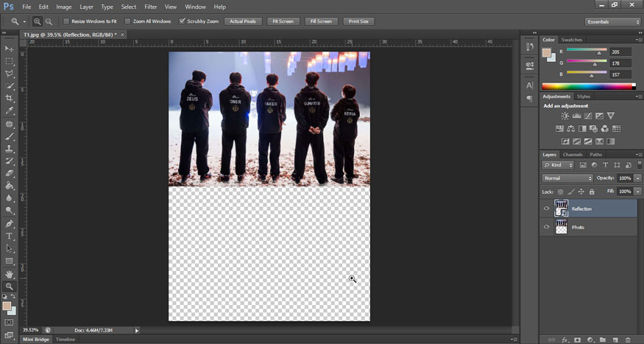Uncheck the Scrubby Zoom checkbox
This screenshot has height=344, width=644.
183,21
